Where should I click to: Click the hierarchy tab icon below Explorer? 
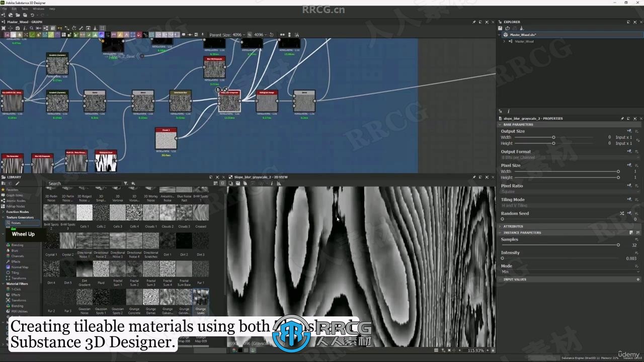coord(501,111)
